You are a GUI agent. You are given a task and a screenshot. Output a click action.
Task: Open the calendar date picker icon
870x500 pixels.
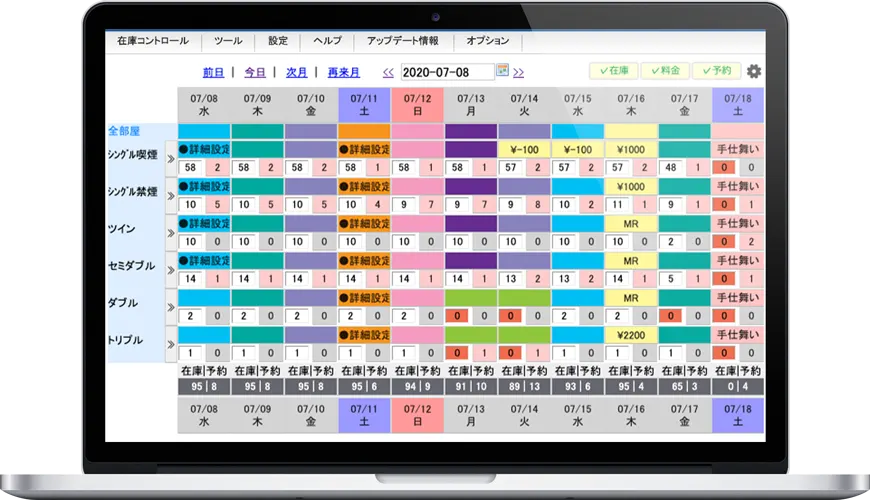(x=502, y=70)
